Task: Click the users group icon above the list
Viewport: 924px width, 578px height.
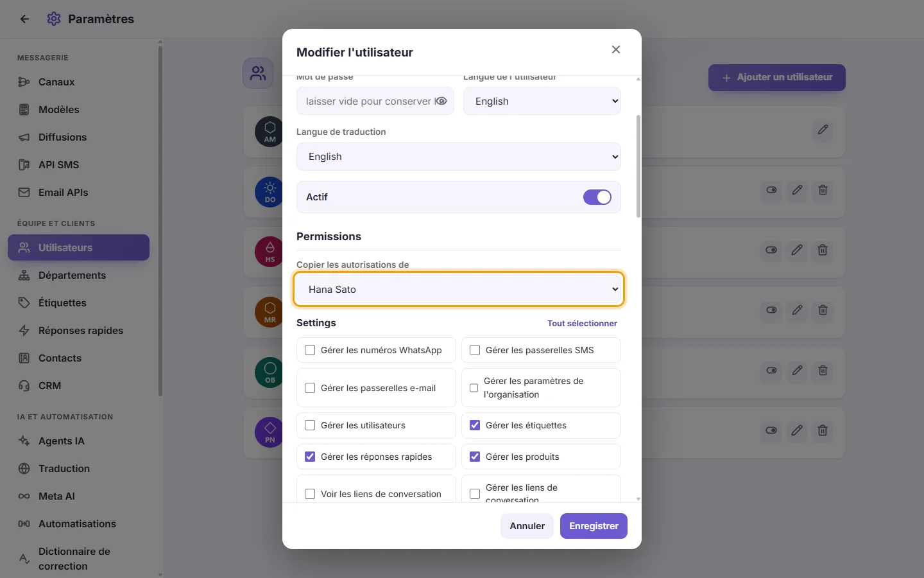Action: pos(258,73)
